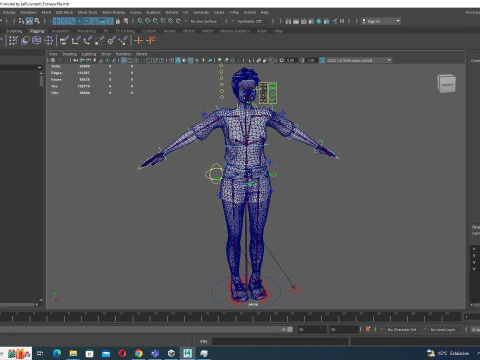The image size is (480, 360).
Task: Click the Maya icon in the taskbar
Action: [187, 353]
